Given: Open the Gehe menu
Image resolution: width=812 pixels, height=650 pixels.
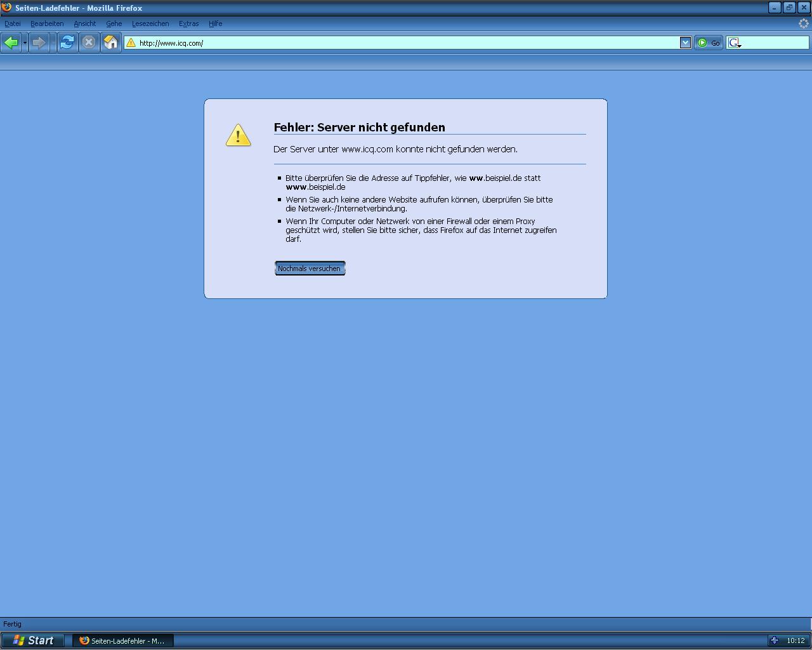Looking at the screenshot, I should (x=114, y=23).
